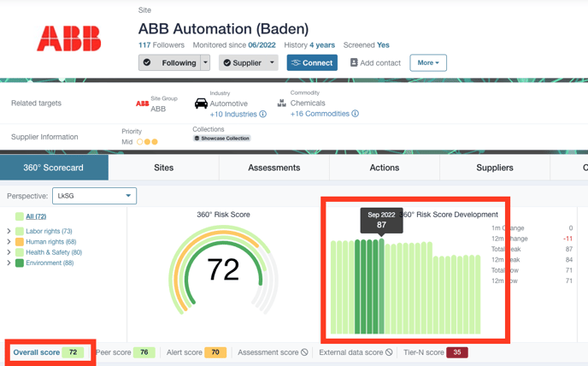Expand the Environment (88) item

(x=9, y=263)
